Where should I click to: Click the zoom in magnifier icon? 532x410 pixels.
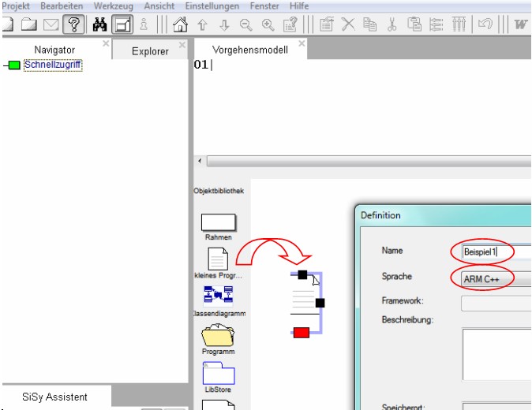coord(268,24)
